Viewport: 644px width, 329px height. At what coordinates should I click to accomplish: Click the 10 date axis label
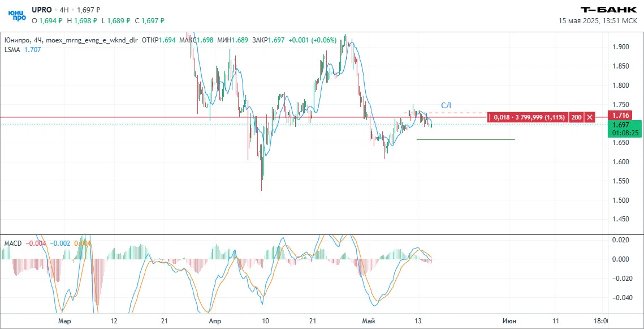(x=265, y=321)
